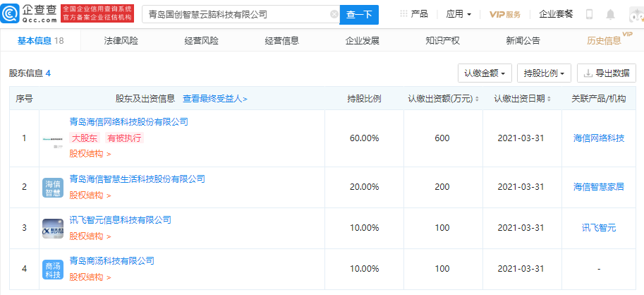The height and width of the screenshot is (295, 644).
Task: Export data with 导出数据 button
Action: click(606, 73)
